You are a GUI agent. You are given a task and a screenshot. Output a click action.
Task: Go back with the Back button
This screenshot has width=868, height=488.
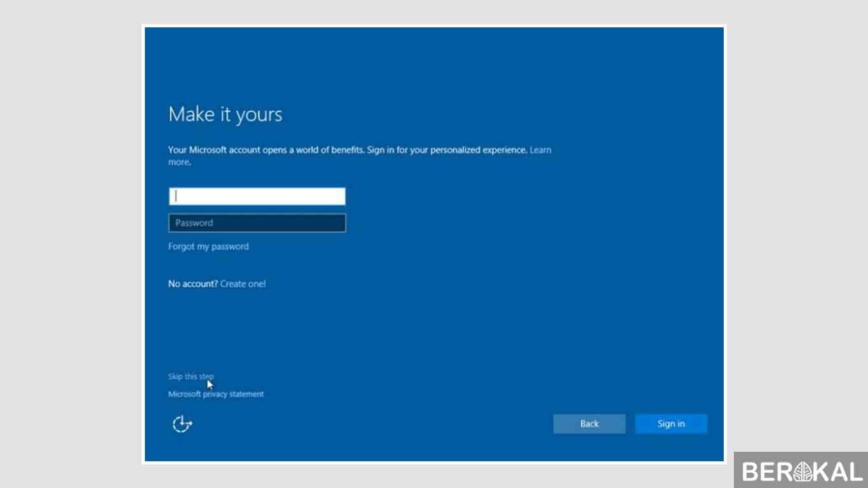click(589, 424)
